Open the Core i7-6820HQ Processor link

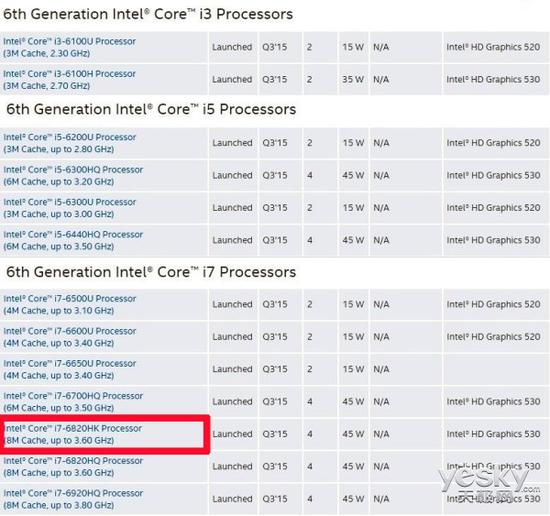(73, 467)
